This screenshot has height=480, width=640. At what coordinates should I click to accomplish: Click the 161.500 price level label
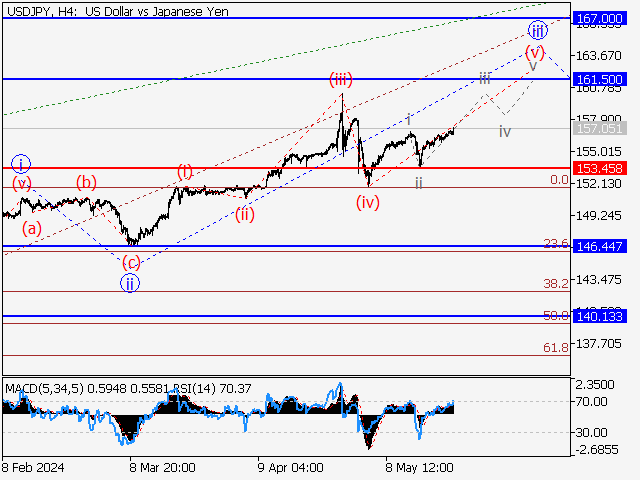pos(599,79)
